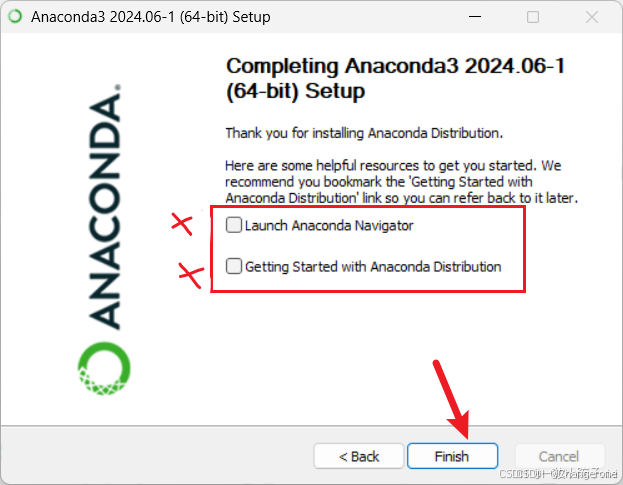
Task: Click the red arrow pointing at Finish
Action: point(452,399)
